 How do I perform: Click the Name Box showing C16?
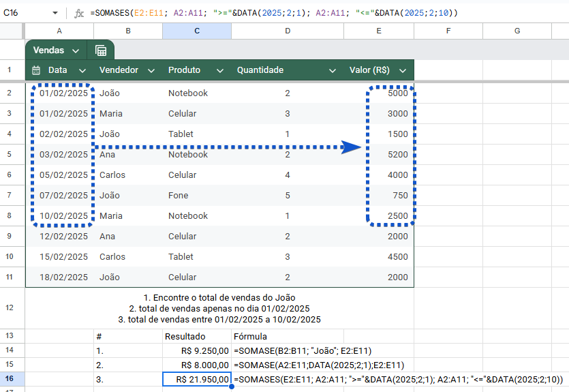click(20, 12)
